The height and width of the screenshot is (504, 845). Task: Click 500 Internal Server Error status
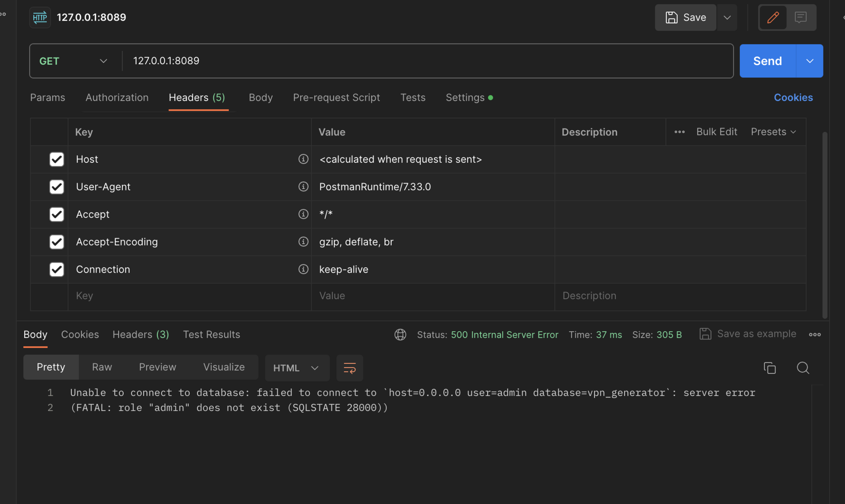504,335
